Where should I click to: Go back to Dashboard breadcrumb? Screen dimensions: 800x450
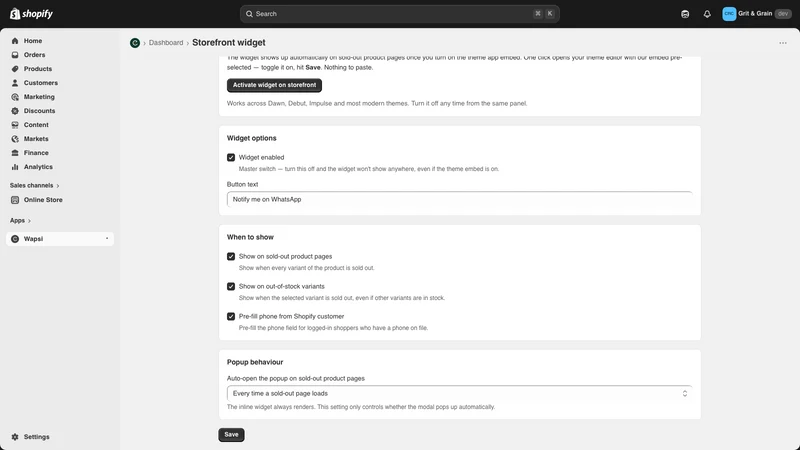[x=166, y=43]
